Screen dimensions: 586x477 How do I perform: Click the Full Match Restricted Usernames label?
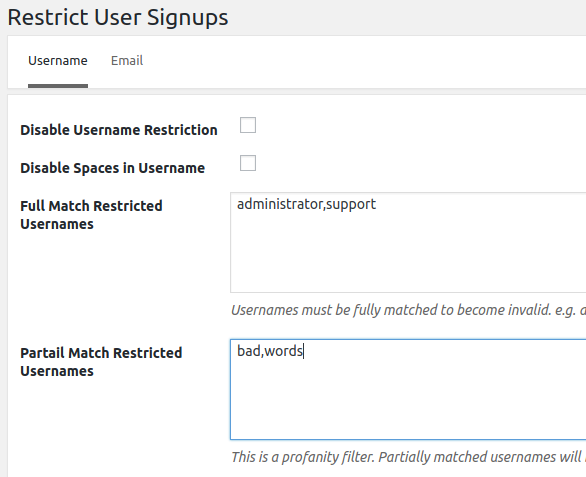point(91,215)
